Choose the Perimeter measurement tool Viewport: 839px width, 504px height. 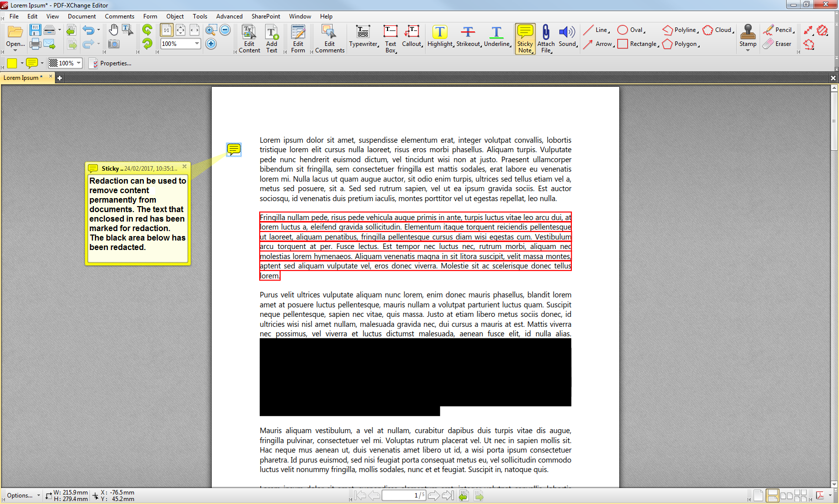click(809, 44)
